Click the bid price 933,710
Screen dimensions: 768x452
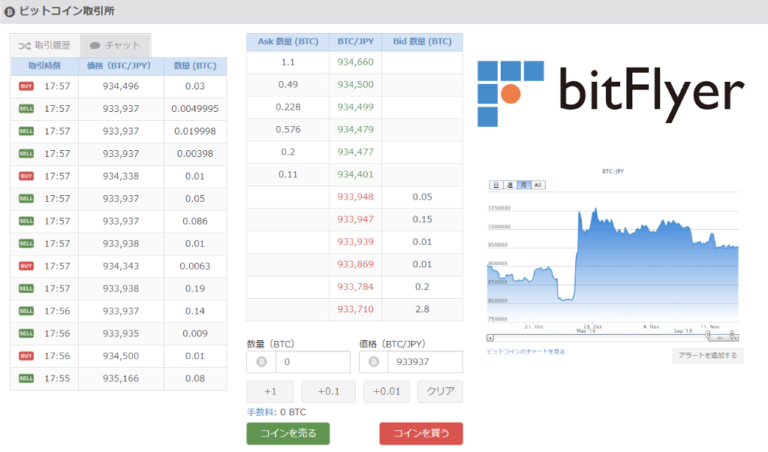click(x=355, y=309)
